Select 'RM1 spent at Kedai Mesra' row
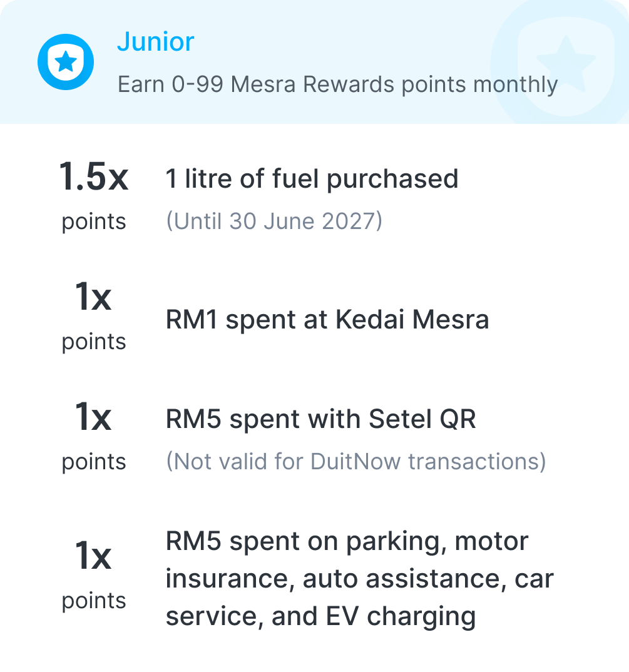 tap(327, 319)
